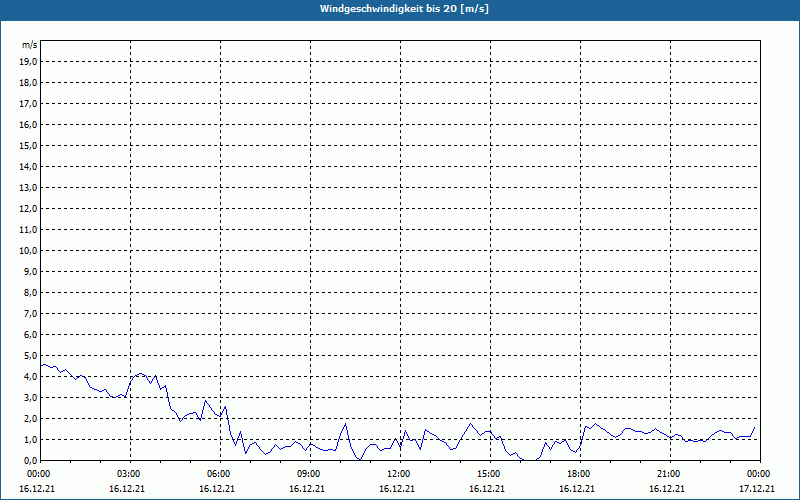
Task: Select the "13,0" axis tick label
Action: coord(28,188)
